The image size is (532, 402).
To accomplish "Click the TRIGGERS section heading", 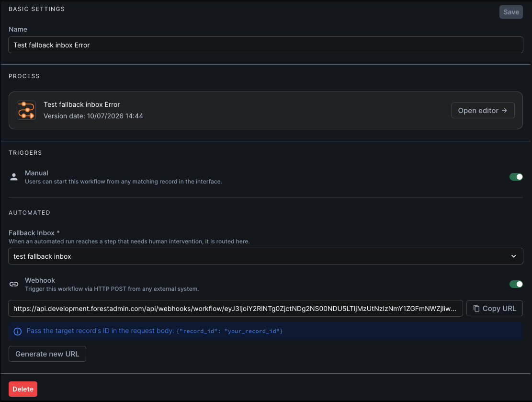I will coord(25,153).
